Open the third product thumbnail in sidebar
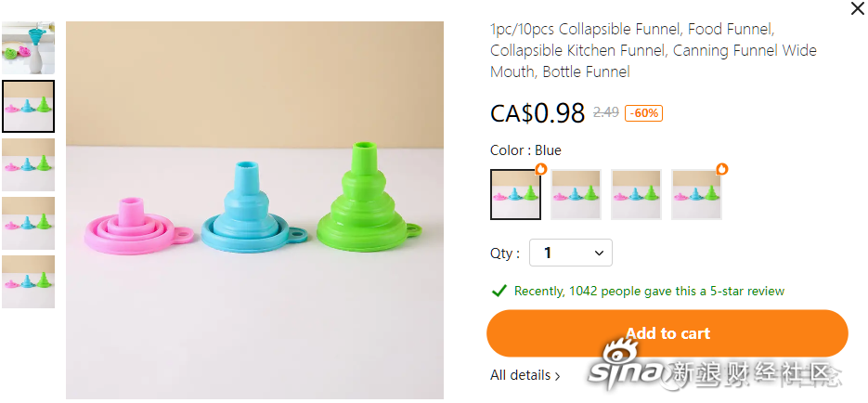 [x=28, y=164]
